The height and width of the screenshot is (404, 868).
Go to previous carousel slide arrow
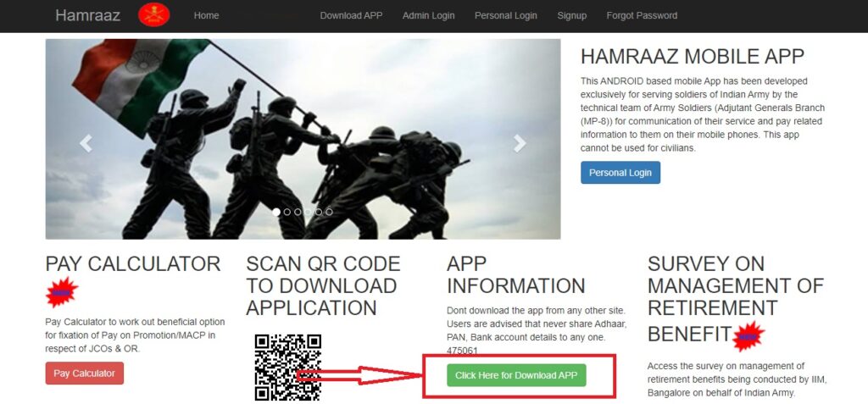(86, 143)
